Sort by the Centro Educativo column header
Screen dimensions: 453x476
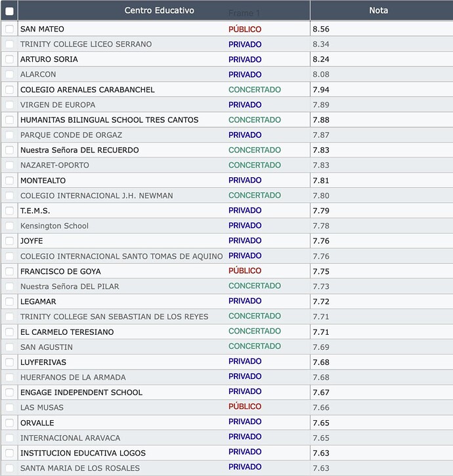[x=159, y=11]
